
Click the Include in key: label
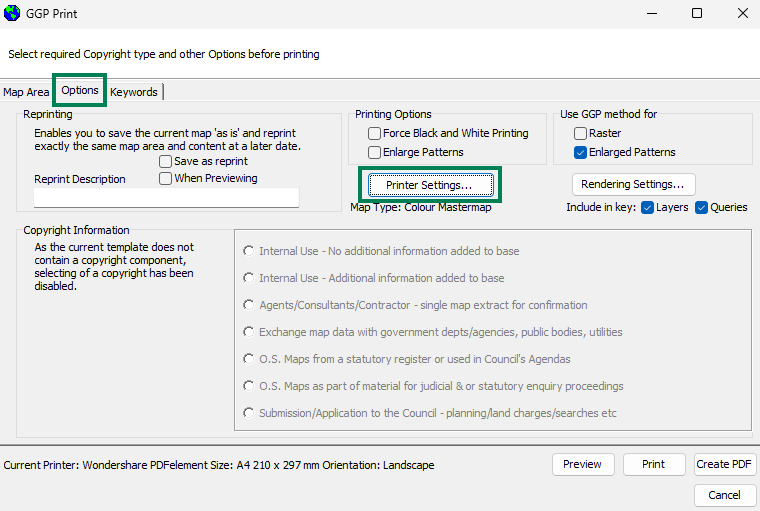coord(601,208)
